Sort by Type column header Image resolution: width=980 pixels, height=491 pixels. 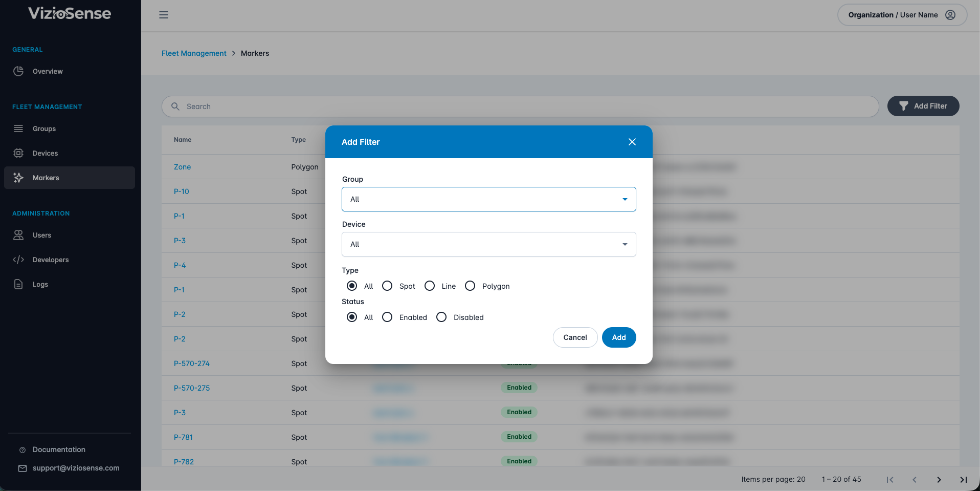298,140
